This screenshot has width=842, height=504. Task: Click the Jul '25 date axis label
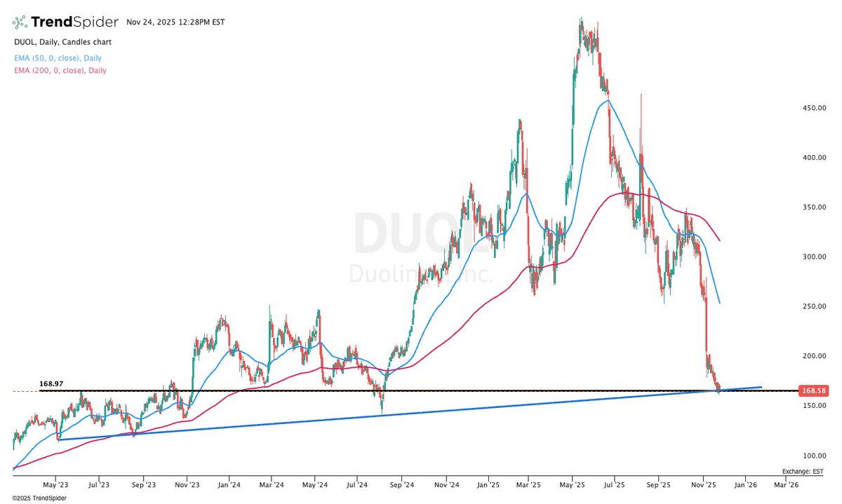[615, 484]
